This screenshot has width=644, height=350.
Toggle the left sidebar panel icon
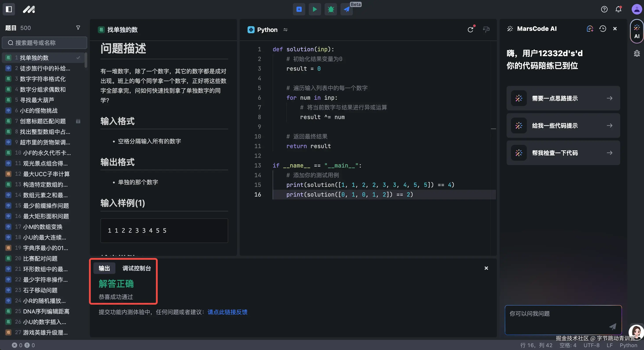click(x=9, y=9)
